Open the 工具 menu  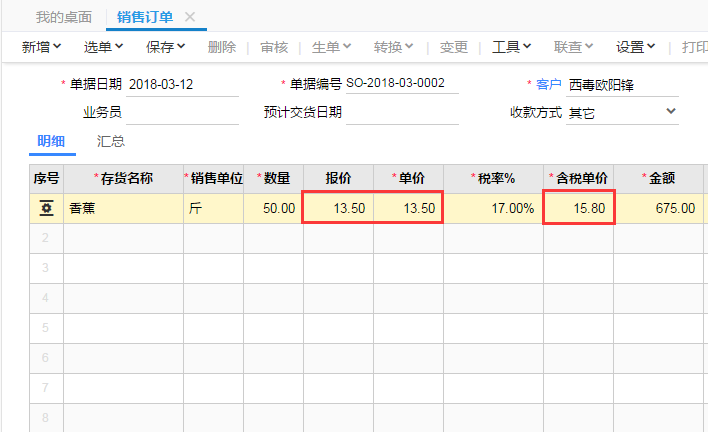point(512,46)
